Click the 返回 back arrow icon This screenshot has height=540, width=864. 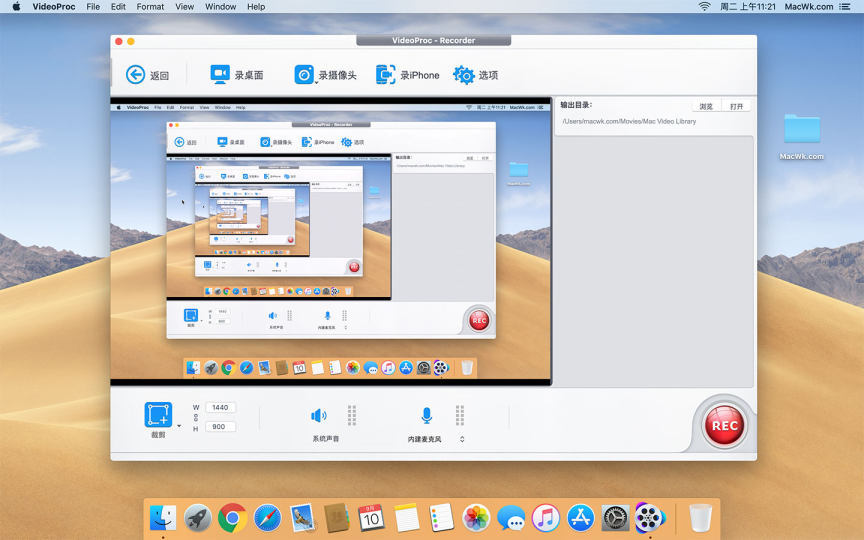[136, 75]
